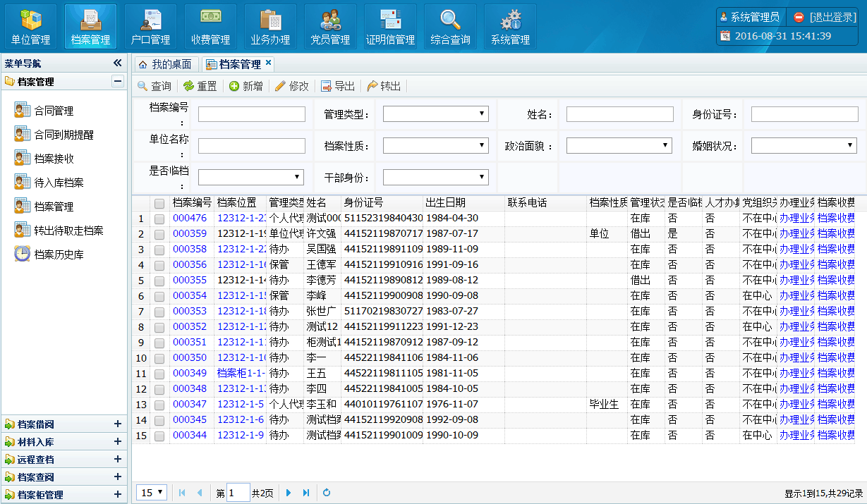Image resolution: width=867 pixels, height=504 pixels.
Task: Open the 是否临档 dropdown
Action: pos(251,176)
